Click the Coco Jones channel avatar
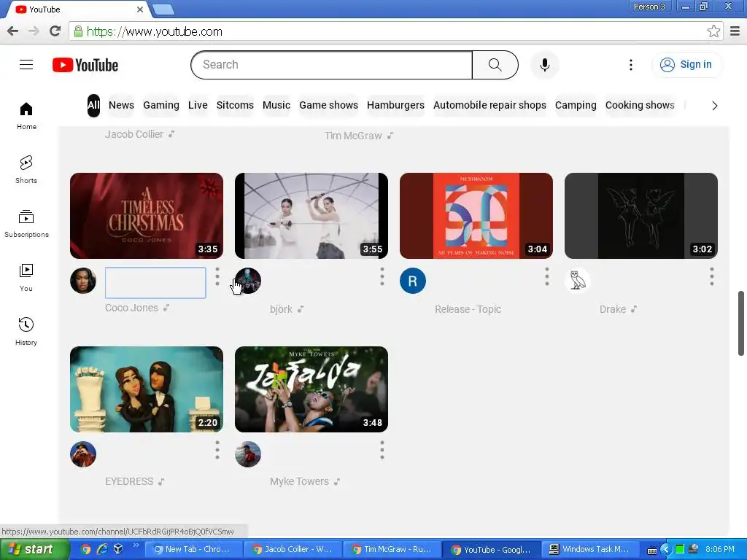This screenshot has height=560, width=747. (83, 281)
